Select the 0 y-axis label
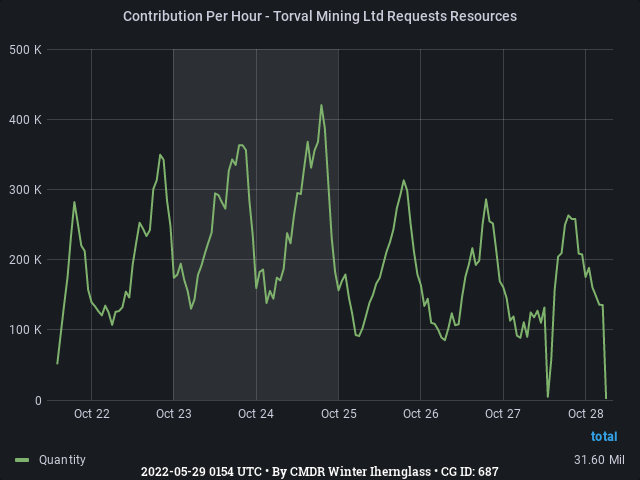 point(38,400)
